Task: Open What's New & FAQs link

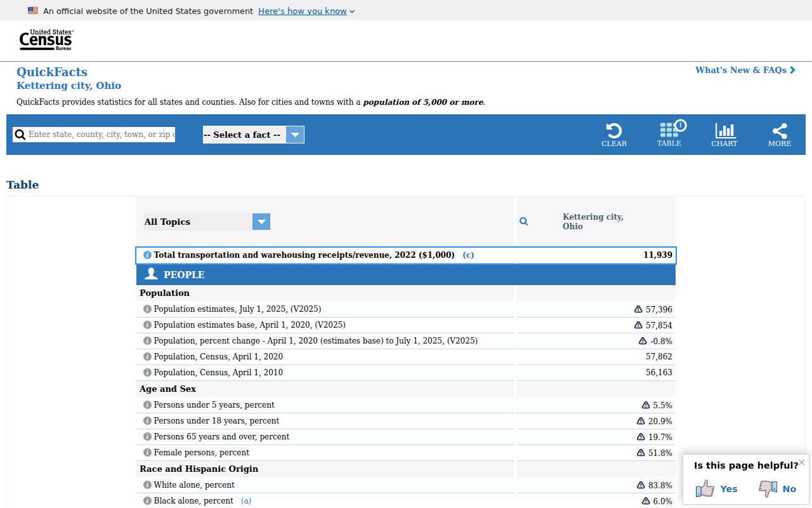Action: click(x=745, y=70)
